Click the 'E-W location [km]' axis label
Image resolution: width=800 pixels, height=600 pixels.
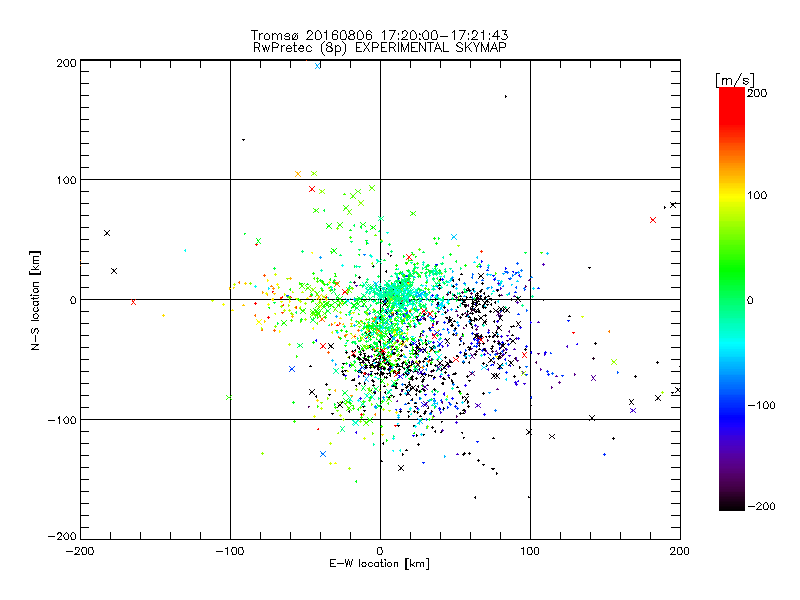pos(379,564)
